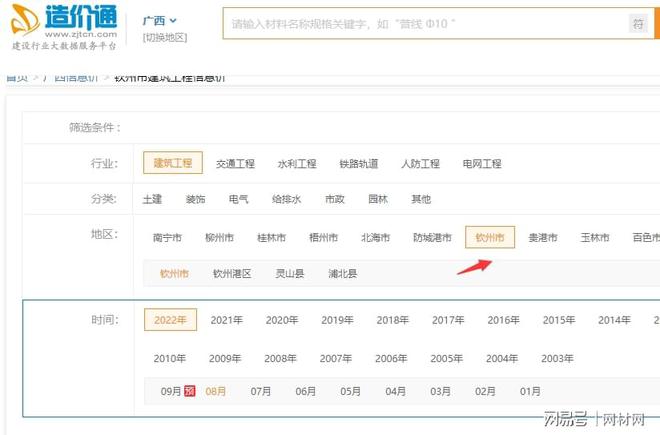Select the 2004年 year filter

coord(502,359)
